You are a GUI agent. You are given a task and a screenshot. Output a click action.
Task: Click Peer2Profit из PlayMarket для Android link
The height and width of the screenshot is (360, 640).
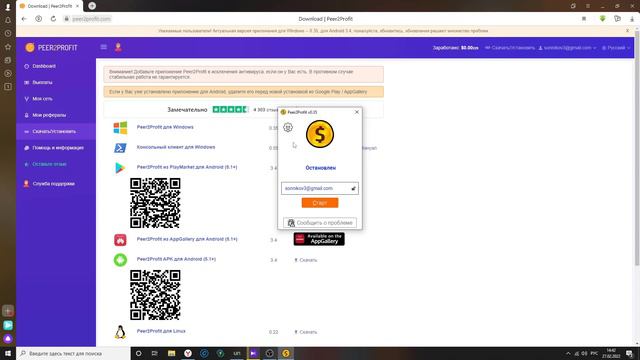point(187,167)
